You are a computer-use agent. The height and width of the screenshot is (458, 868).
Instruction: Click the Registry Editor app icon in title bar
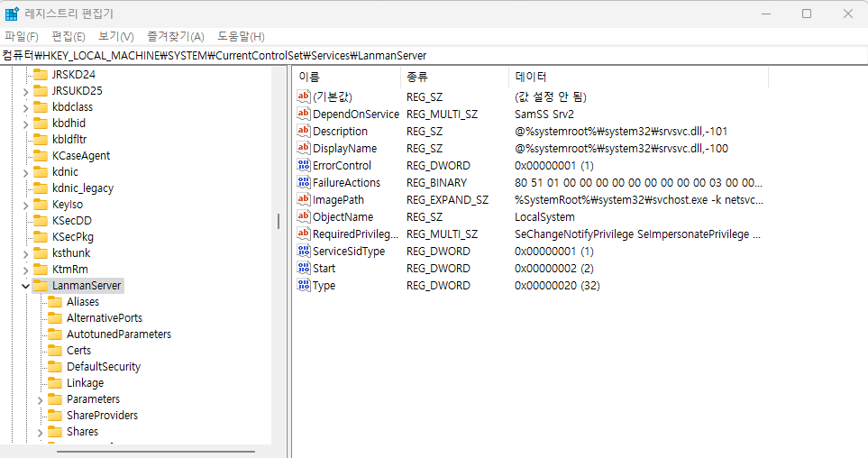13,14
